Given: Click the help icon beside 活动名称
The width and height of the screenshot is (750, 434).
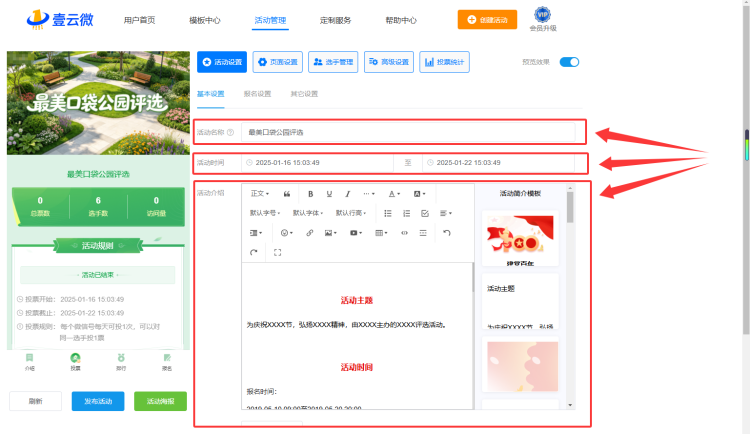Looking at the screenshot, I should [231, 133].
